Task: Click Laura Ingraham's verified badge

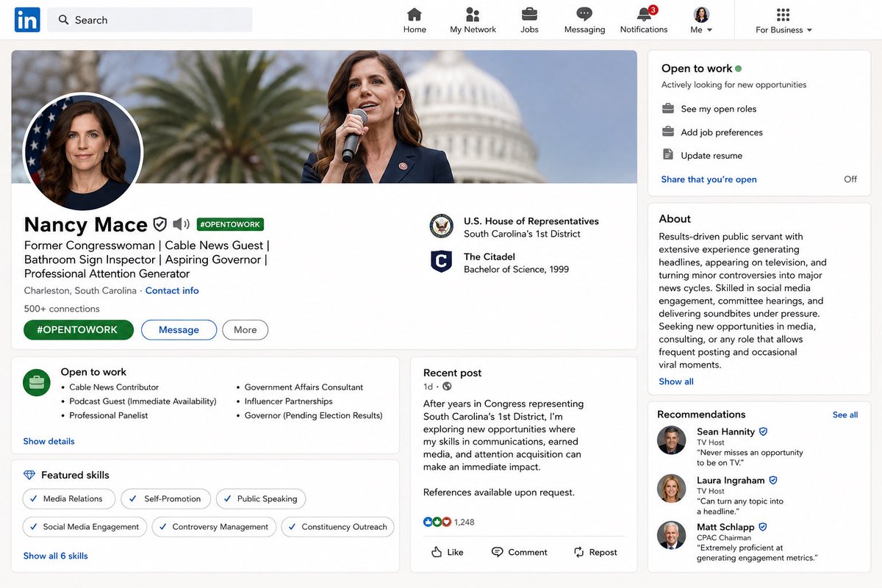Action: pyautogui.click(x=773, y=480)
